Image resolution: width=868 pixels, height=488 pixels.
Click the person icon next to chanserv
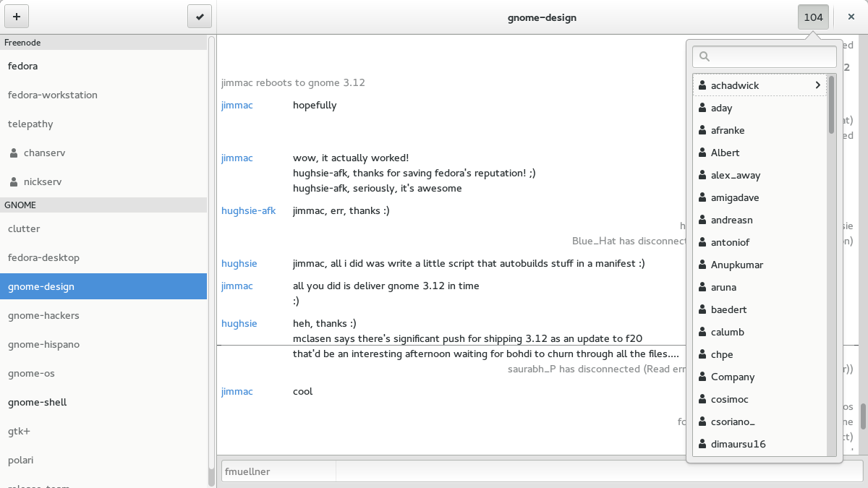tap(14, 153)
